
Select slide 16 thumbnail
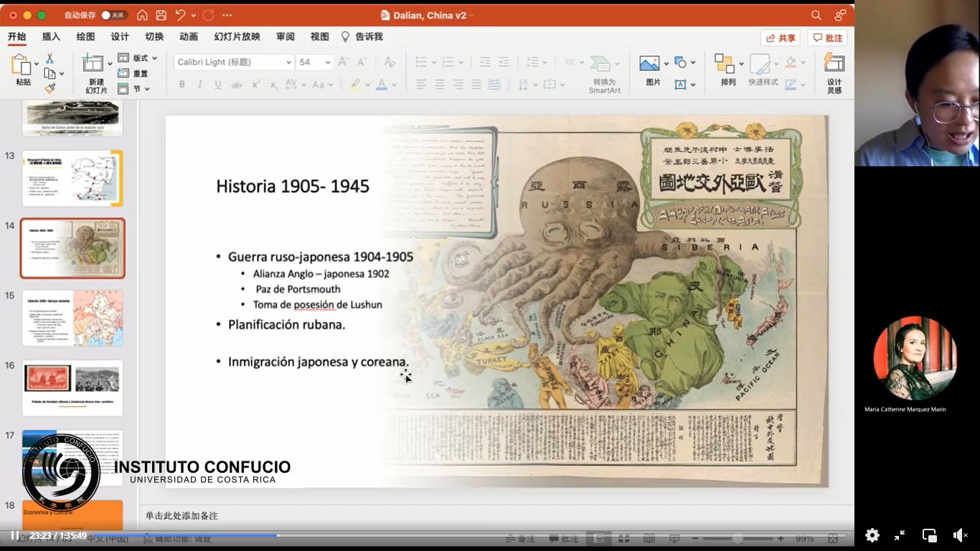pyautogui.click(x=72, y=388)
